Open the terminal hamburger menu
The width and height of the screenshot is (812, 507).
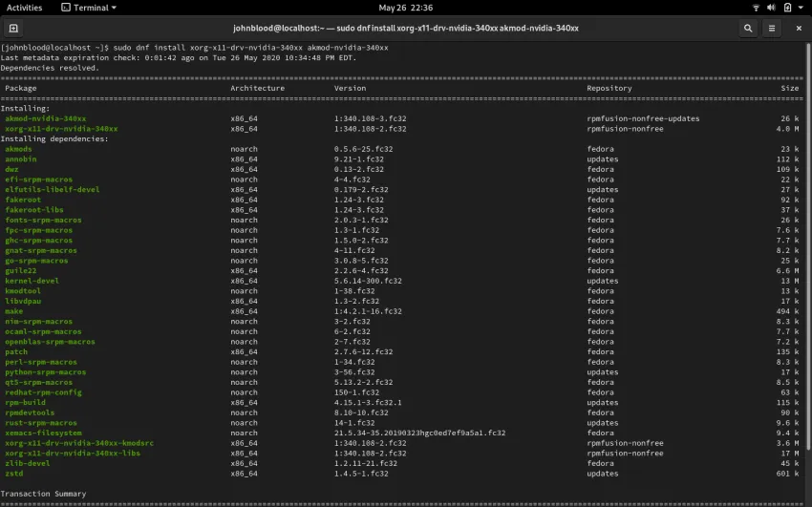click(773, 28)
